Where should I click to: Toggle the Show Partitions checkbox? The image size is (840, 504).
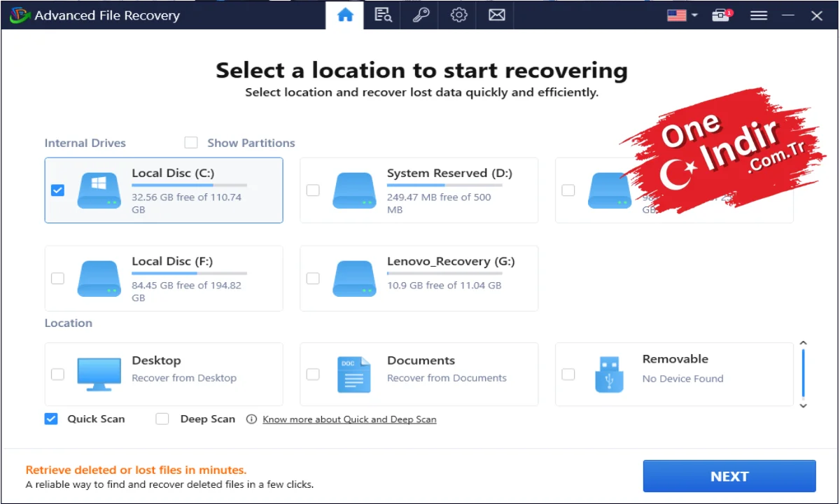point(191,143)
